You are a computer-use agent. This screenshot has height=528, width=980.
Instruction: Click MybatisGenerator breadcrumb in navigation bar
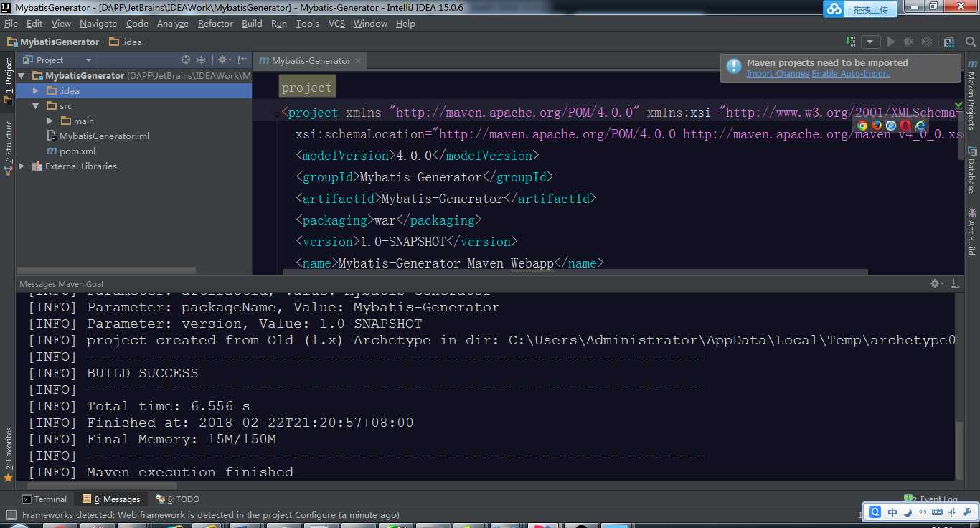click(53, 42)
